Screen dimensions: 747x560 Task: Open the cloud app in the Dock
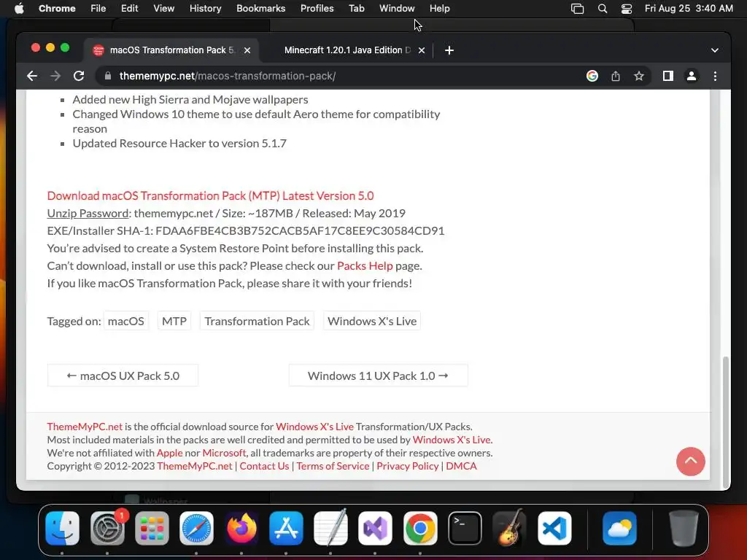pos(619,528)
